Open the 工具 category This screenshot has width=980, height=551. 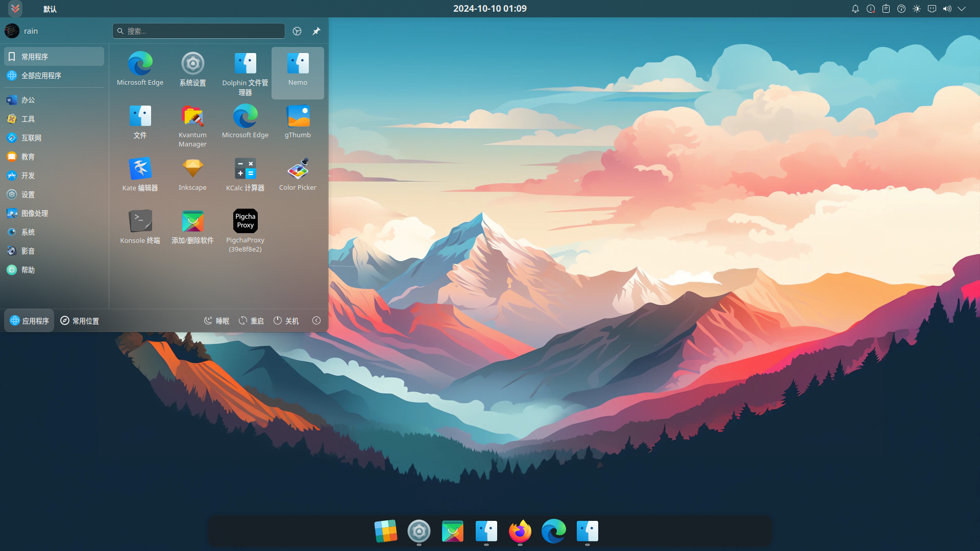coord(54,119)
